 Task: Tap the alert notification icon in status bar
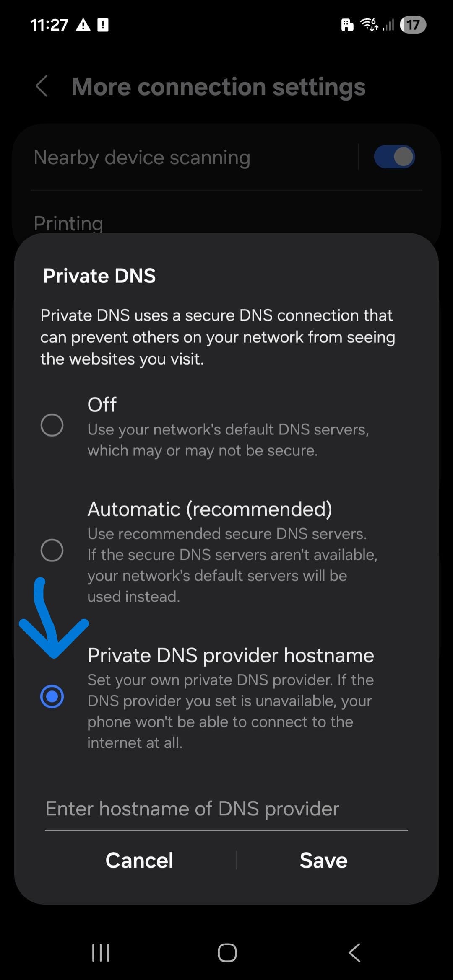pyautogui.click(x=103, y=25)
